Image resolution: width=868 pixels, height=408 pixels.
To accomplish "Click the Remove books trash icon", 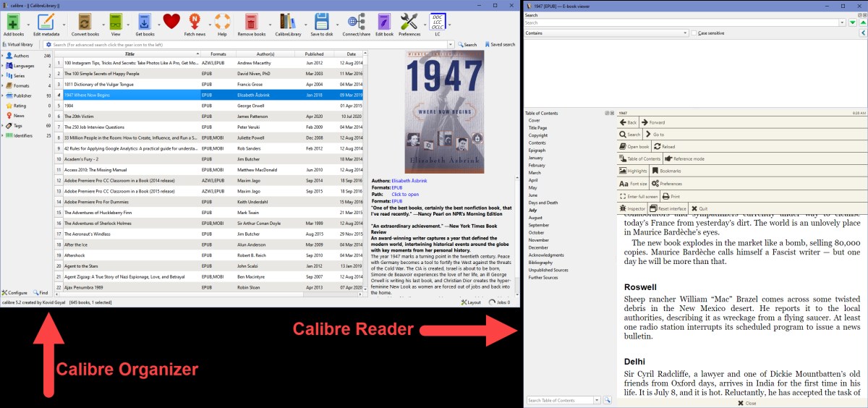I will (251, 22).
